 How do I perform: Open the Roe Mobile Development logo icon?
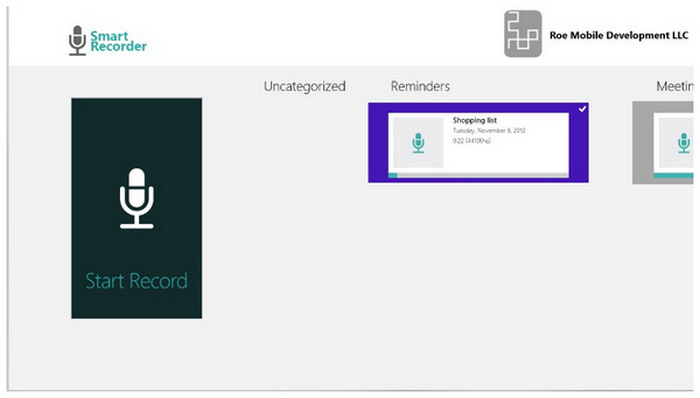click(x=523, y=34)
